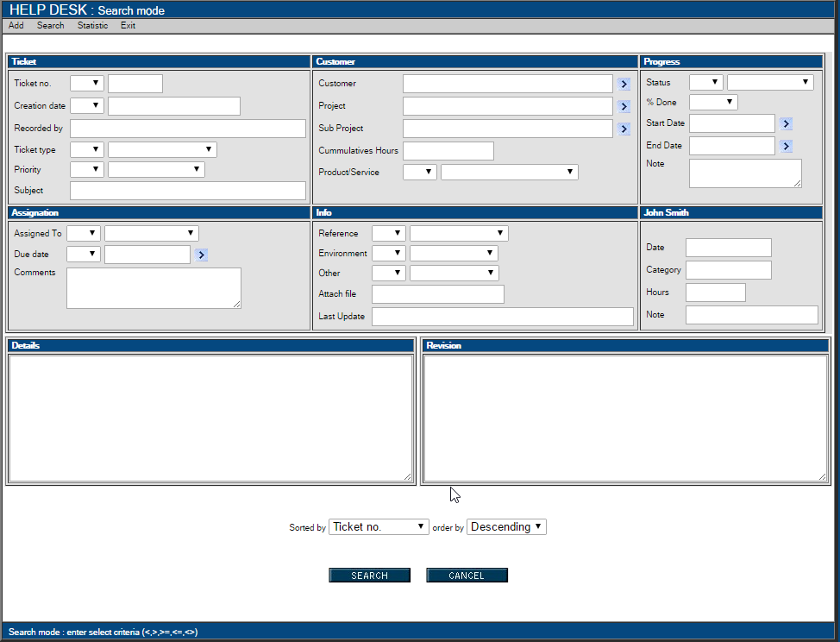The image size is (840, 642).
Task: Open the Start Date picker arrow icon
Action: [x=786, y=123]
